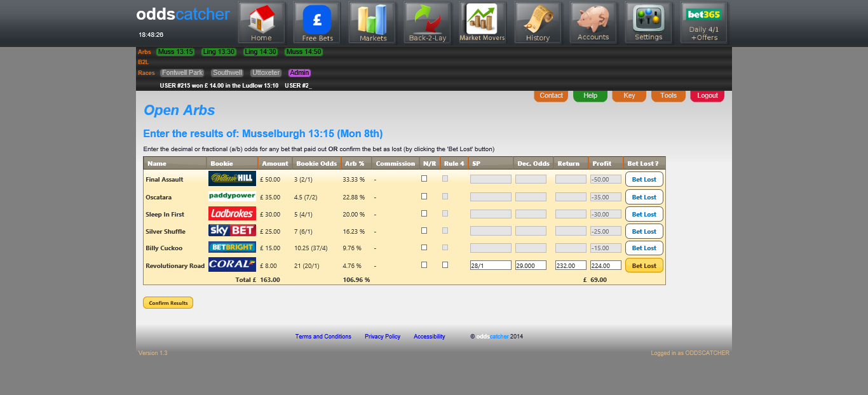This screenshot has width=868, height=395.
Task: Tick N/R checkbox for Sleep In First
Action: click(x=424, y=213)
